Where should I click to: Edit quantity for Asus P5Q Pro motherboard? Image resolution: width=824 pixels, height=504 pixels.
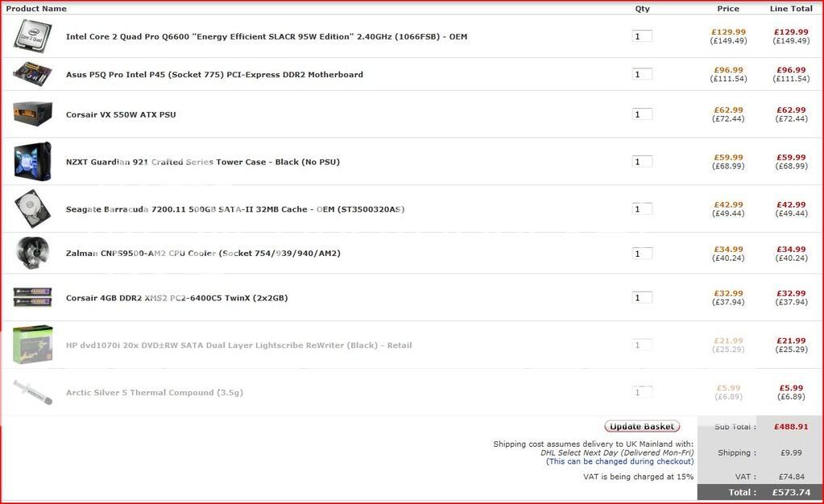642,74
